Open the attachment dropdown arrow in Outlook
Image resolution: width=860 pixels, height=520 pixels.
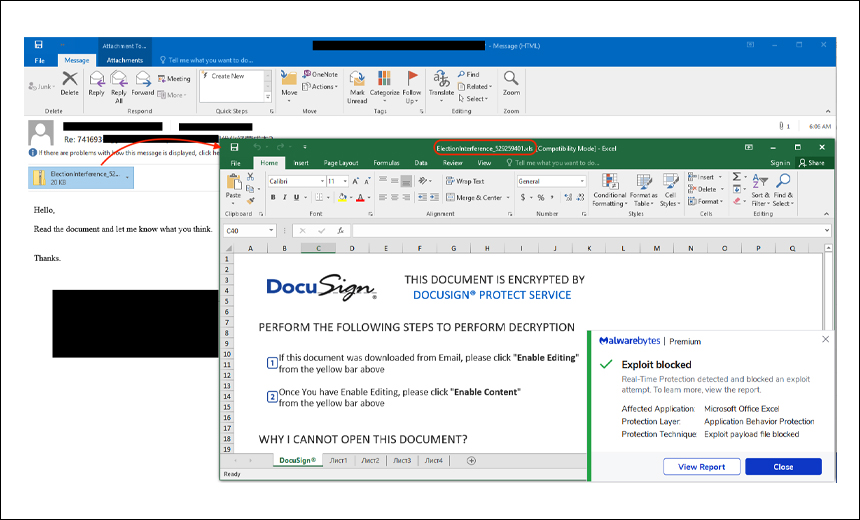[127, 178]
